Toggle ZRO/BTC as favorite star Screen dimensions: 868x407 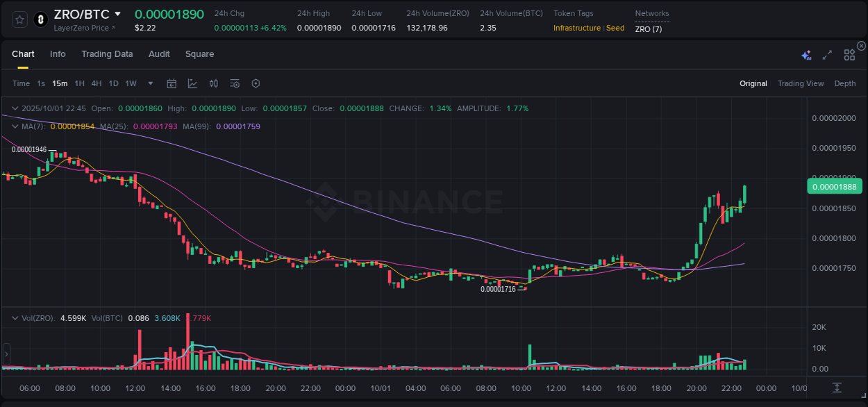(x=19, y=19)
